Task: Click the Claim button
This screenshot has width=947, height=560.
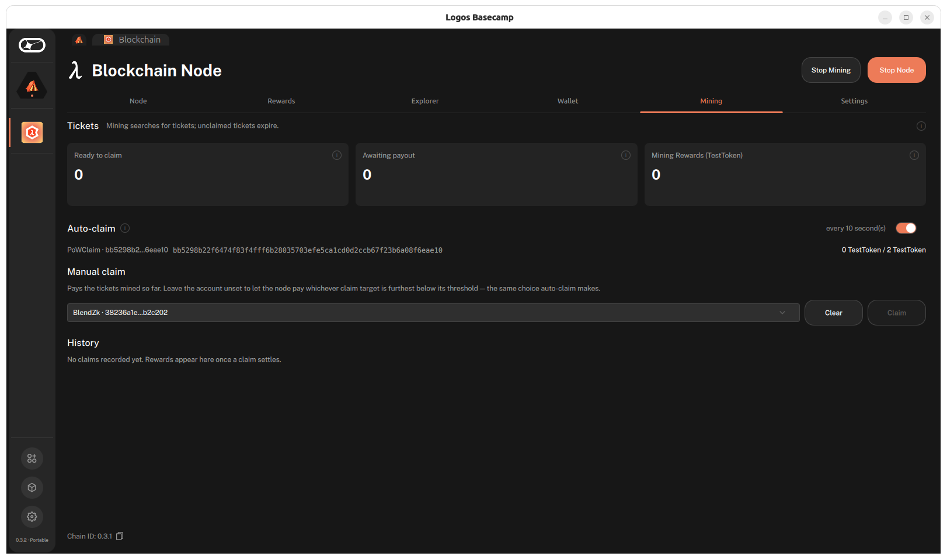Action: 897,313
